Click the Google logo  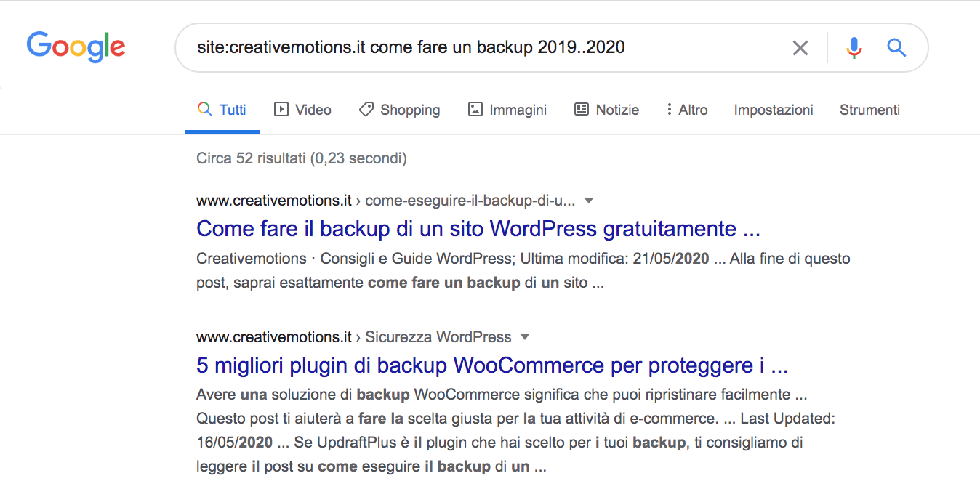click(76, 46)
